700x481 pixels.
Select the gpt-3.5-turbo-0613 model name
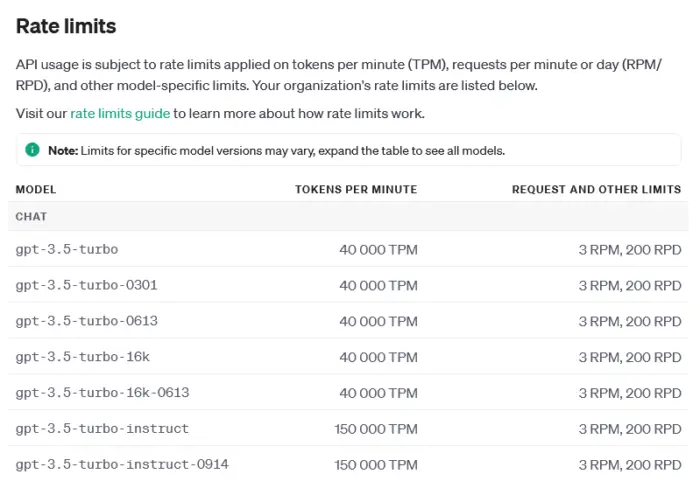[86, 321]
